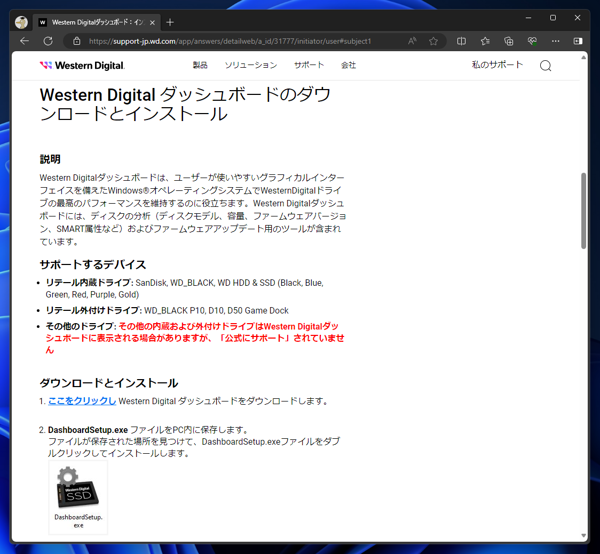Screen dimensions: 600x554
Task: Click bold DashboardSetup.exe text in step 2
Action: tap(88, 430)
